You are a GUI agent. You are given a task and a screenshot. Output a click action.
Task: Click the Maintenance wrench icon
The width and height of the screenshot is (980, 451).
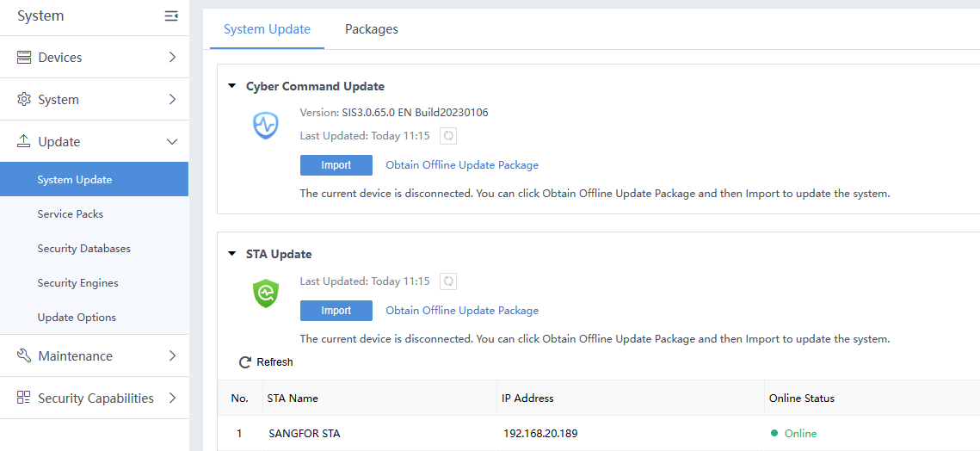click(x=24, y=356)
